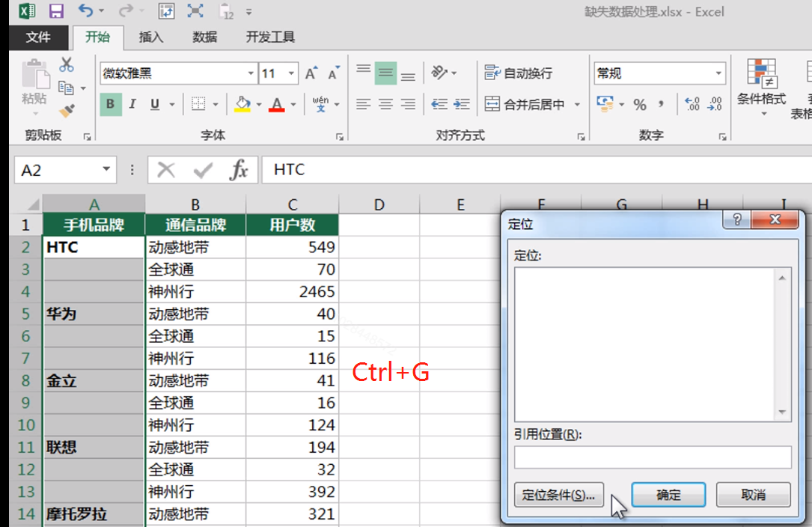Screen dimensions: 812x527
Task: Click the help button in 定位 dialog
Action: click(x=737, y=220)
